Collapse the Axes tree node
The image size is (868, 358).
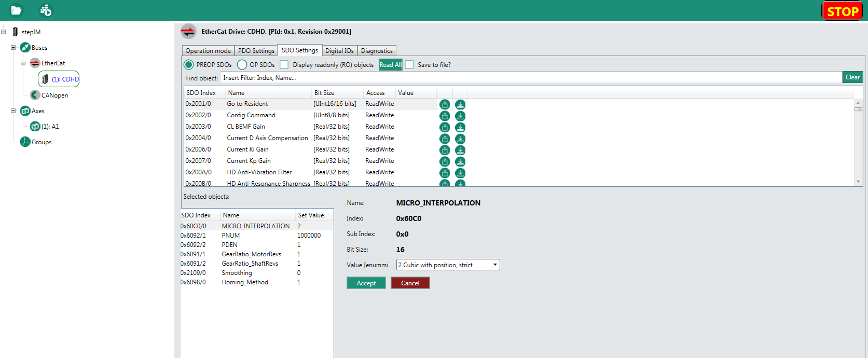coord(13,111)
